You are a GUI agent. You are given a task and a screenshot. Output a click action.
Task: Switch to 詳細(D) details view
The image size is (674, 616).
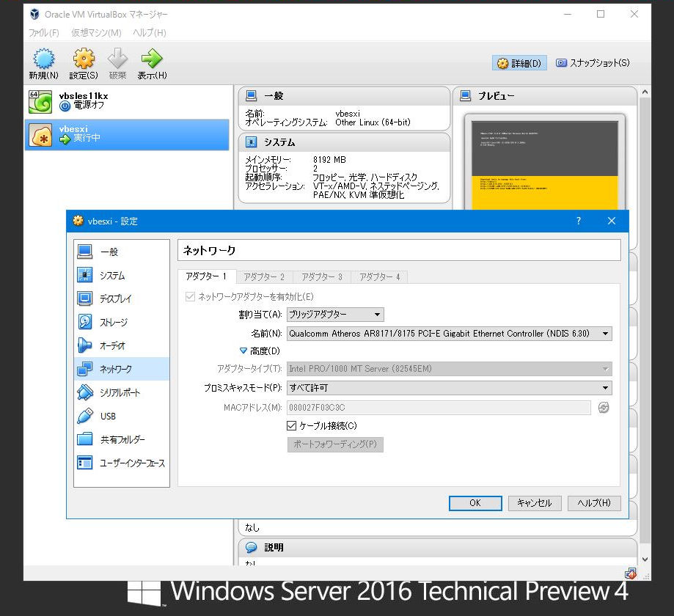pyautogui.click(x=519, y=63)
